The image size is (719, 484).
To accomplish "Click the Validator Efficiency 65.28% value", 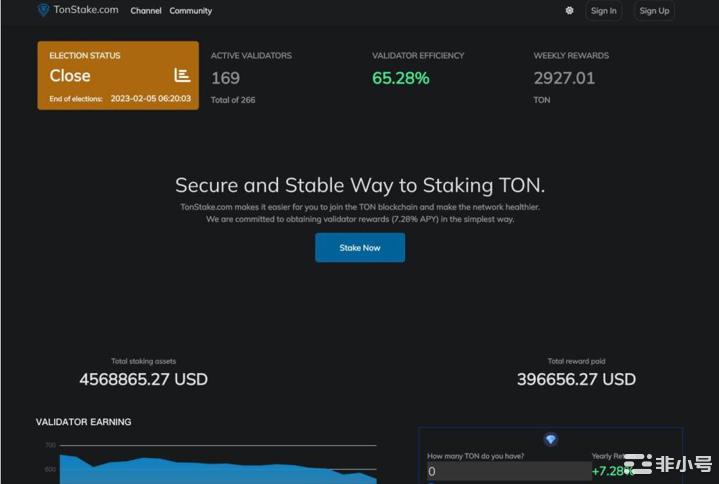I will click(x=400, y=78).
